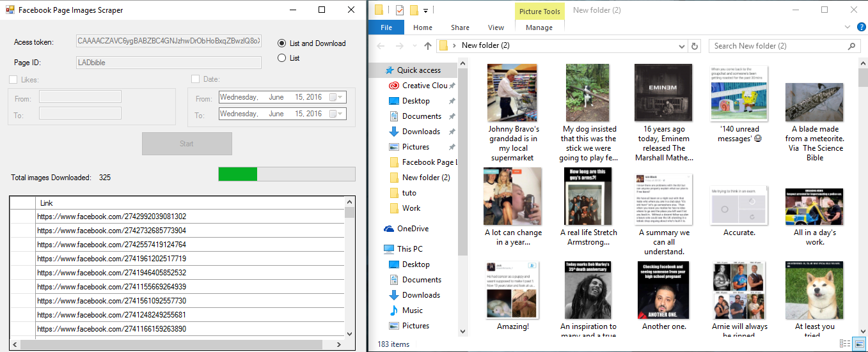This screenshot has width=868, height=352.
Task: Open the Share ribbon tab
Action: (460, 27)
